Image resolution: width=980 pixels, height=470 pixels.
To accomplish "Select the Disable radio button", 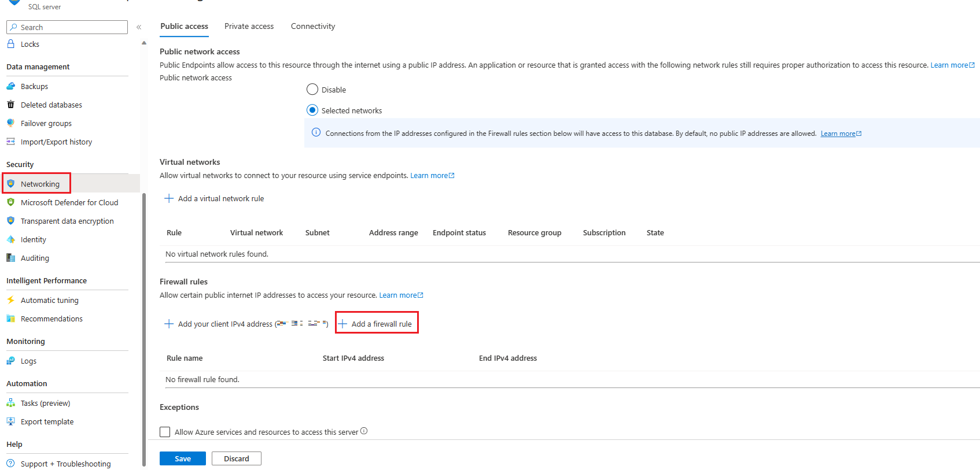I will (312, 89).
